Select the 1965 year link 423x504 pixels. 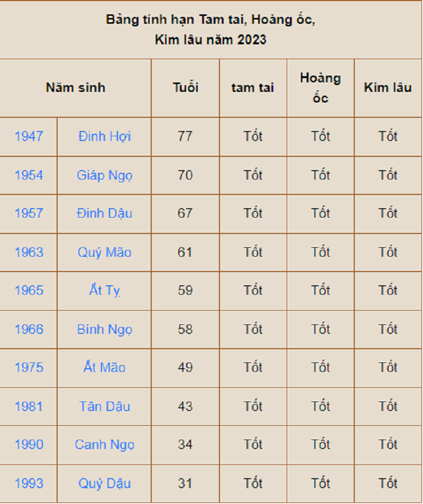[29, 291]
